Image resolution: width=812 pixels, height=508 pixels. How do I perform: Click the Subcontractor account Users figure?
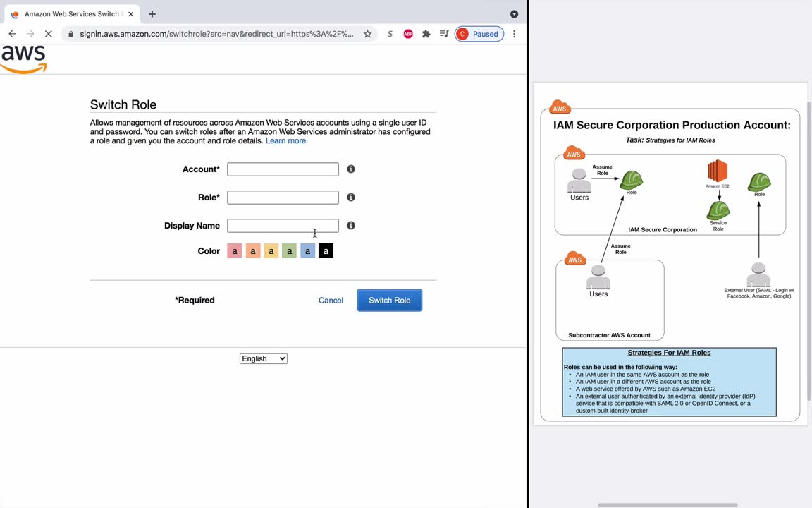[598, 277]
